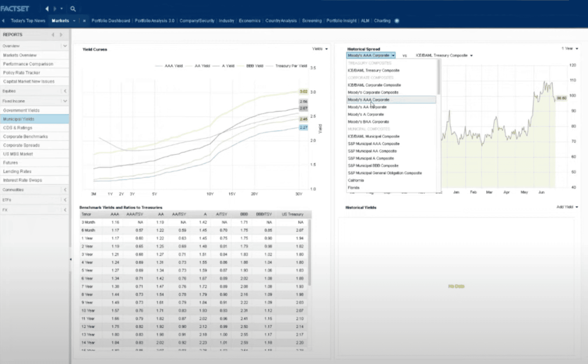Click the circular icon after Charting tab
The image size is (588, 364).
pyautogui.click(x=397, y=21)
